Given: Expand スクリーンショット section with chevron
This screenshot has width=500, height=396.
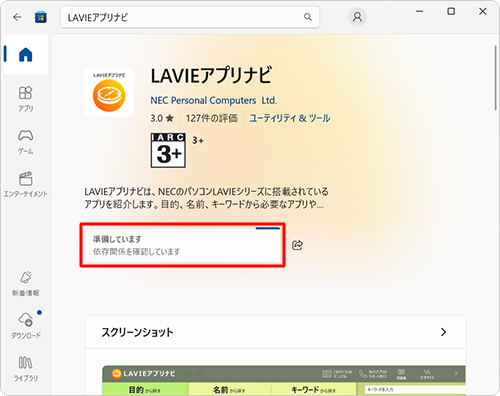Looking at the screenshot, I should [443, 332].
